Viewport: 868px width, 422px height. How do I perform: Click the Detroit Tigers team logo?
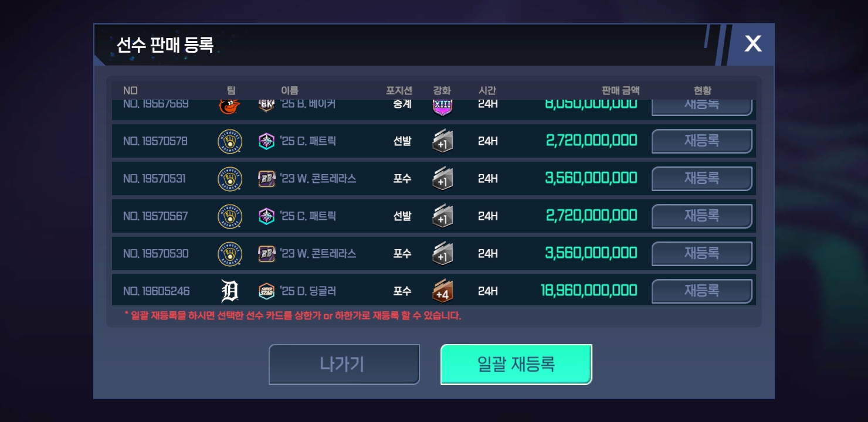pos(229,291)
